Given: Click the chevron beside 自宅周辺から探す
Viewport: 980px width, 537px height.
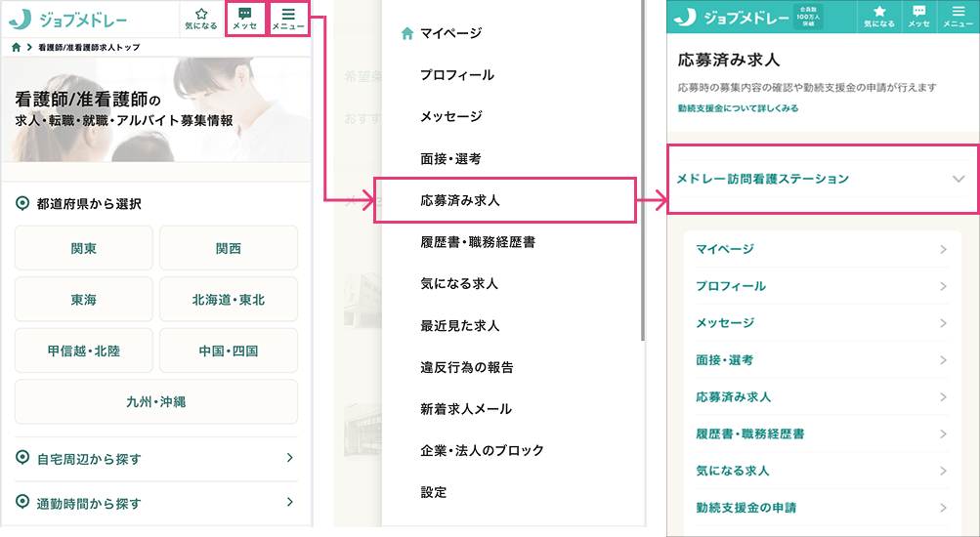Looking at the screenshot, I should coord(289,458).
